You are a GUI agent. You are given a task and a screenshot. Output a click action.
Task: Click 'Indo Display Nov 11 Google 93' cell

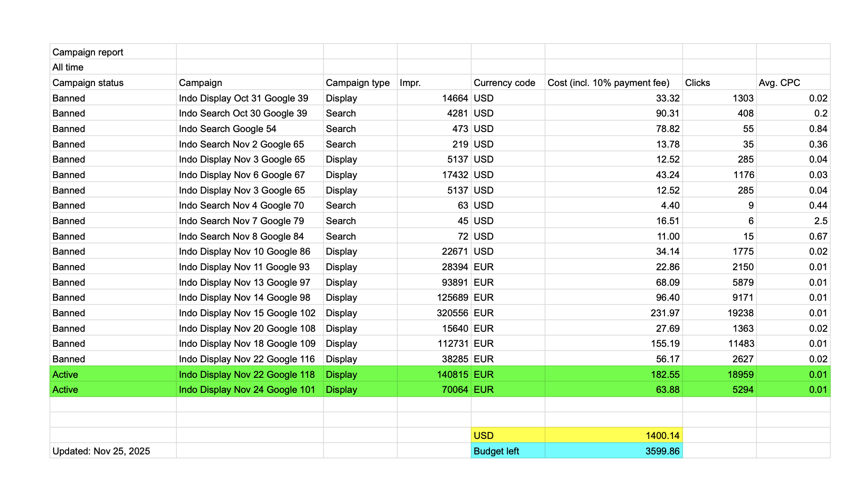250,267
